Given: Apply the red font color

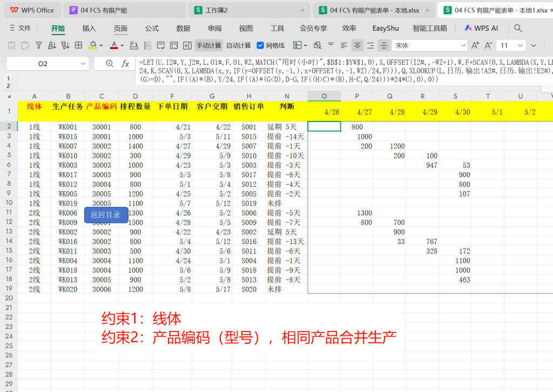Looking at the screenshot, I should tap(114, 45).
